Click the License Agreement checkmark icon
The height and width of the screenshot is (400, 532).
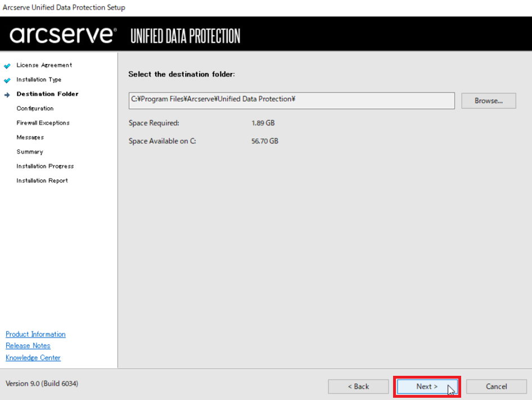point(7,65)
